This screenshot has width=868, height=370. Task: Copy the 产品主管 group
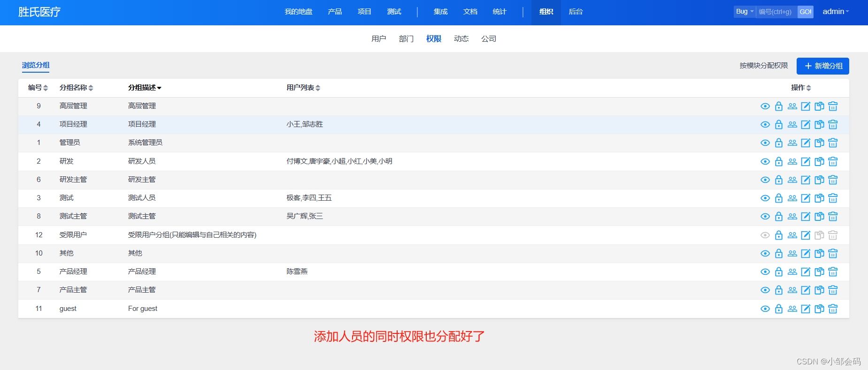click(819, 290)
